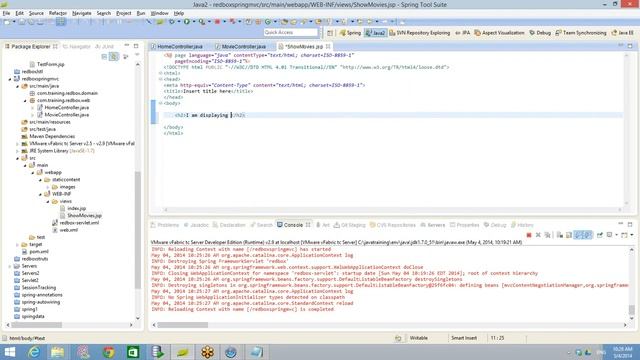
Task: Open the JPA perspective
Action: coord(462,33)
